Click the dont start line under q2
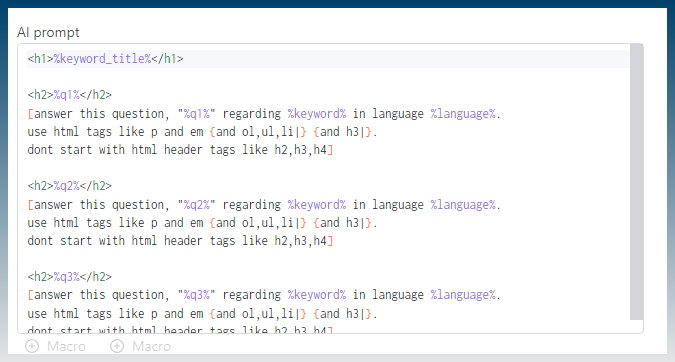 pyautogui.click(x=180, y=241)
